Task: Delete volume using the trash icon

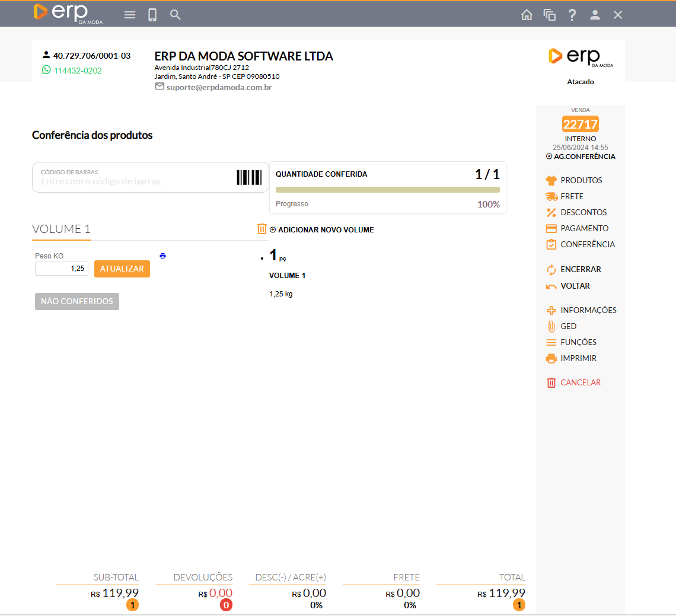Action: (262, 229)
